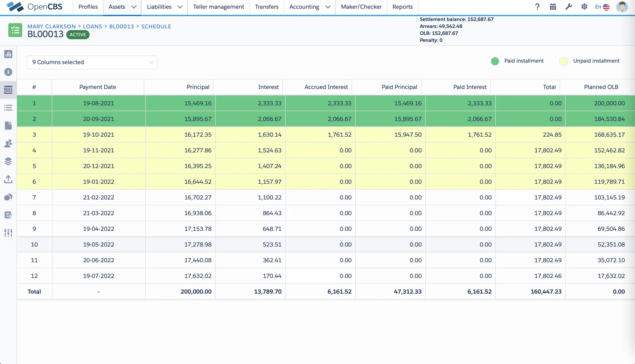Screen dimensions: 635x364
Task: Open the 9 Columns selected dropdown
Action: [x=92, y=62]
